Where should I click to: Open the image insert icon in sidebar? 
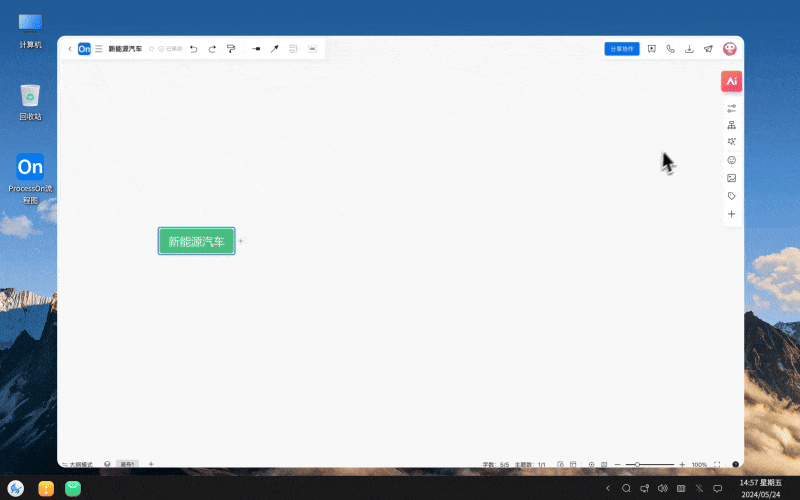tap(731, 178)
